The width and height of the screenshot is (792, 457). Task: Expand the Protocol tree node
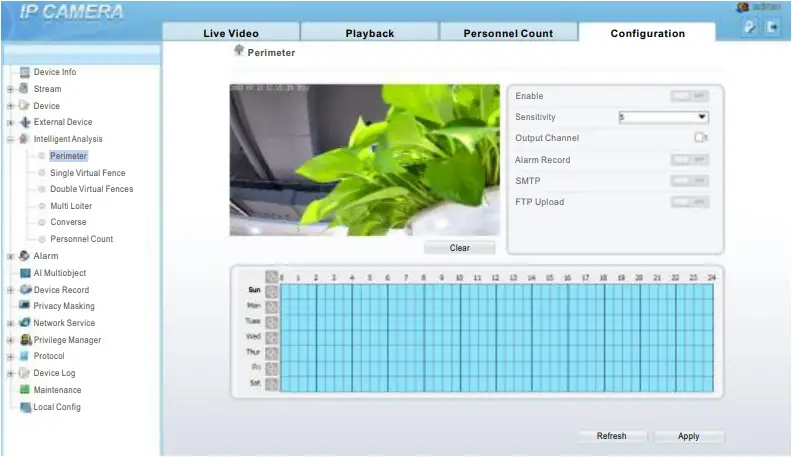10,357
